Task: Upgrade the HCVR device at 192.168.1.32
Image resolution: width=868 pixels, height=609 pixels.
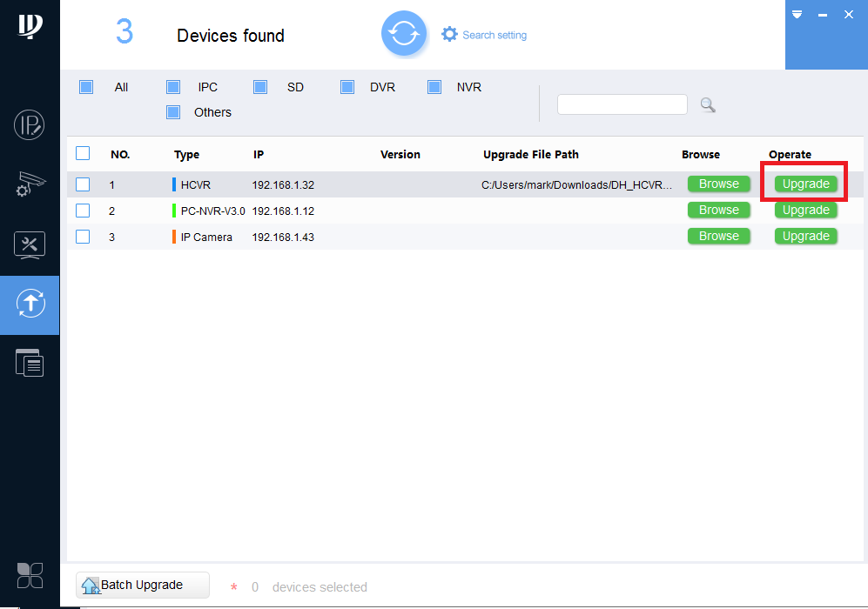Action: (x=804, y=184)
